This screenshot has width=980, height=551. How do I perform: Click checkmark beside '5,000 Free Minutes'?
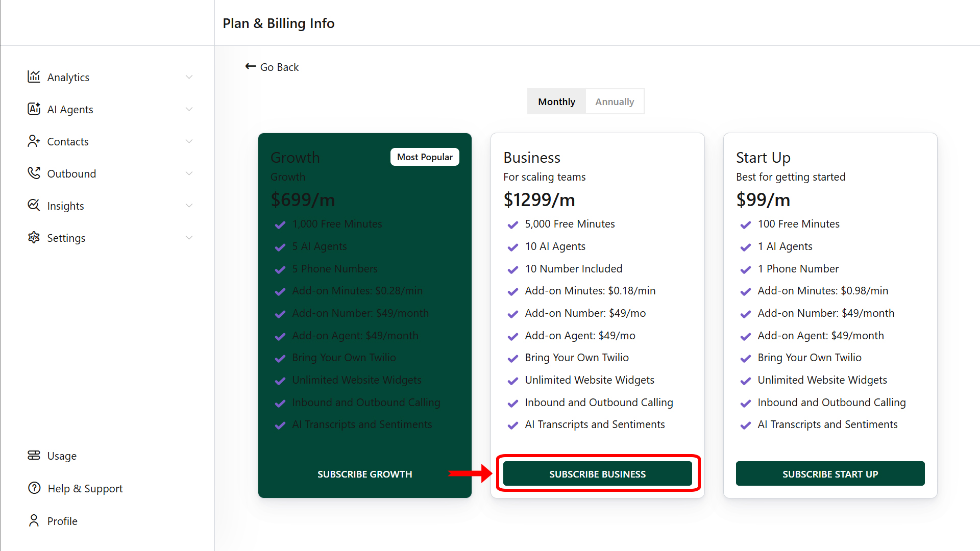point(512,224)
